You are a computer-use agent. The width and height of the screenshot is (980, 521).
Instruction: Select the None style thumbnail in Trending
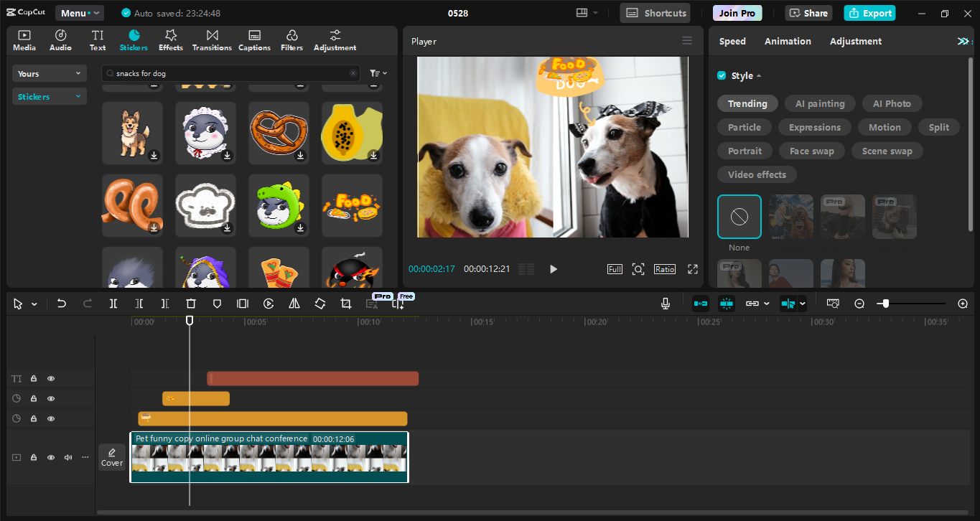coord(739,216)
